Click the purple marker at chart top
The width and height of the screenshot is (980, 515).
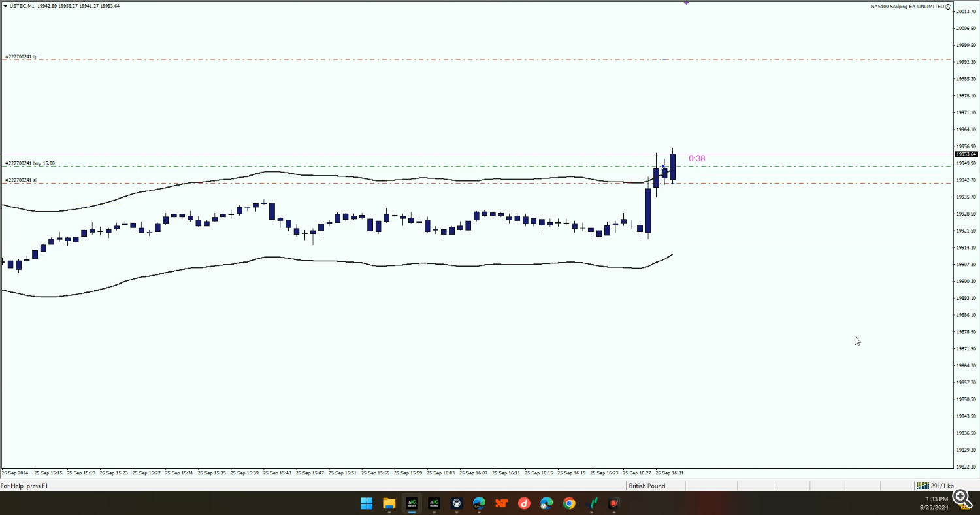pyautogui.click(x=687, y=3)
